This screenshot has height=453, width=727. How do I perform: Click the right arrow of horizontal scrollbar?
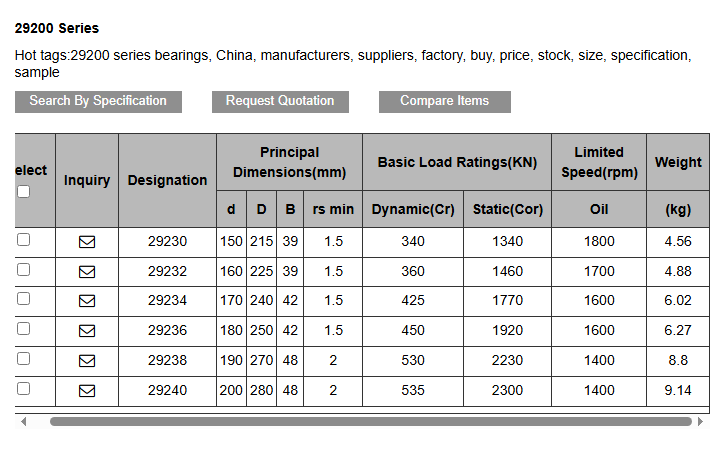700,421
